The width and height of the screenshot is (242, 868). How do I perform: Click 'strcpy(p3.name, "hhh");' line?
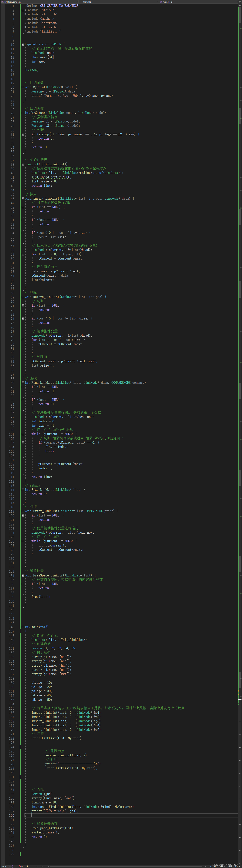click(51, 665)
